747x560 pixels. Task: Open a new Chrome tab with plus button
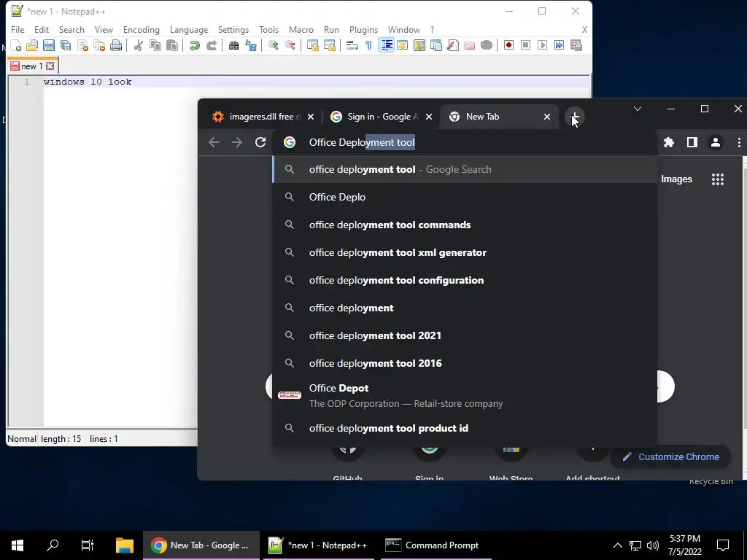(575, 117)
